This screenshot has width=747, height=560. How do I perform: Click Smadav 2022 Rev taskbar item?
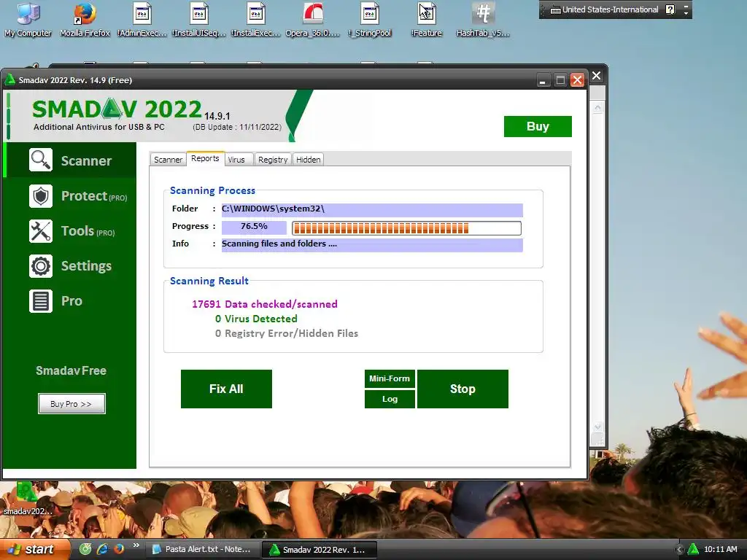coord(320,550)
